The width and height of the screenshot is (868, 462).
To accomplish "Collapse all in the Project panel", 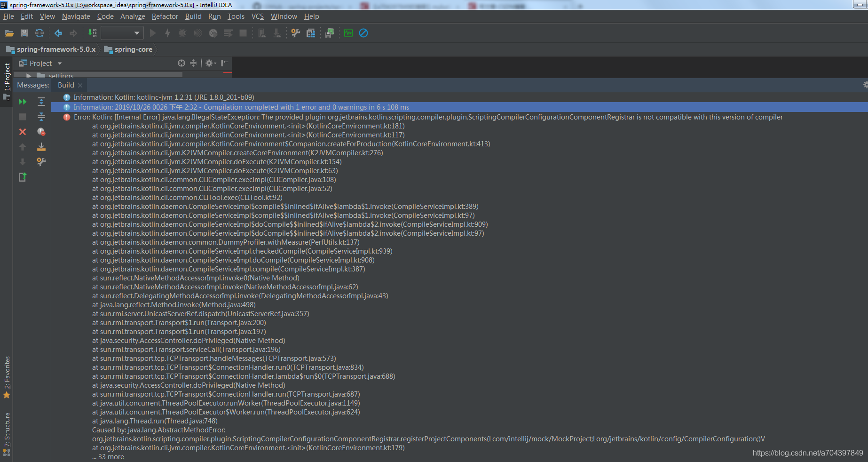I will point(193,63).
